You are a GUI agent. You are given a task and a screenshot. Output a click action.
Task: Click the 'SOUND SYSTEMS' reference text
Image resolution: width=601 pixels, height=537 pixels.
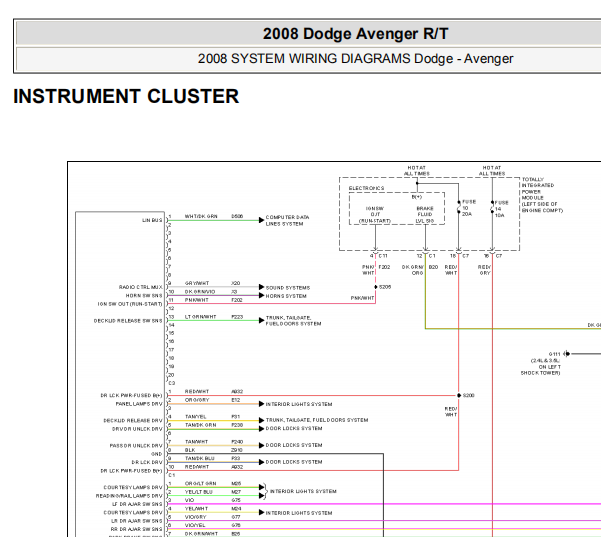click(288, 287)
